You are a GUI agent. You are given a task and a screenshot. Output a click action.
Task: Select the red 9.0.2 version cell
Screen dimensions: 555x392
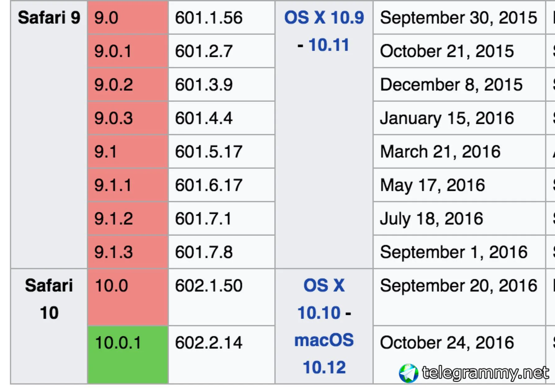pos(128,85)
